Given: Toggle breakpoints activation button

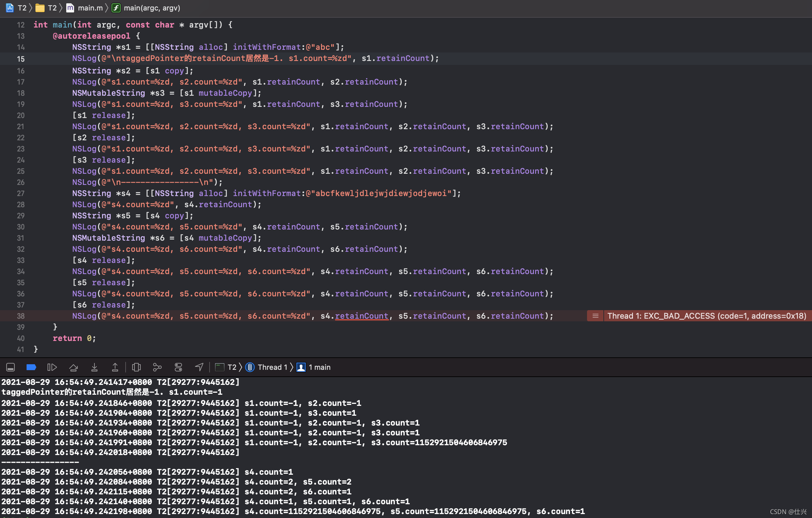Looking at the screenshot, I should pos(31,367).
